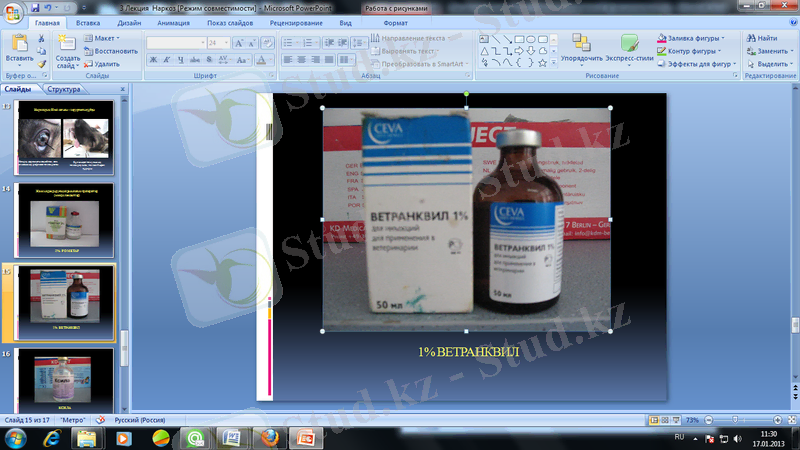Viewport: 800px width, 450px height.
Task: Click the zoom slider handle
Action: pyautogui.click(x=735, y=420)
